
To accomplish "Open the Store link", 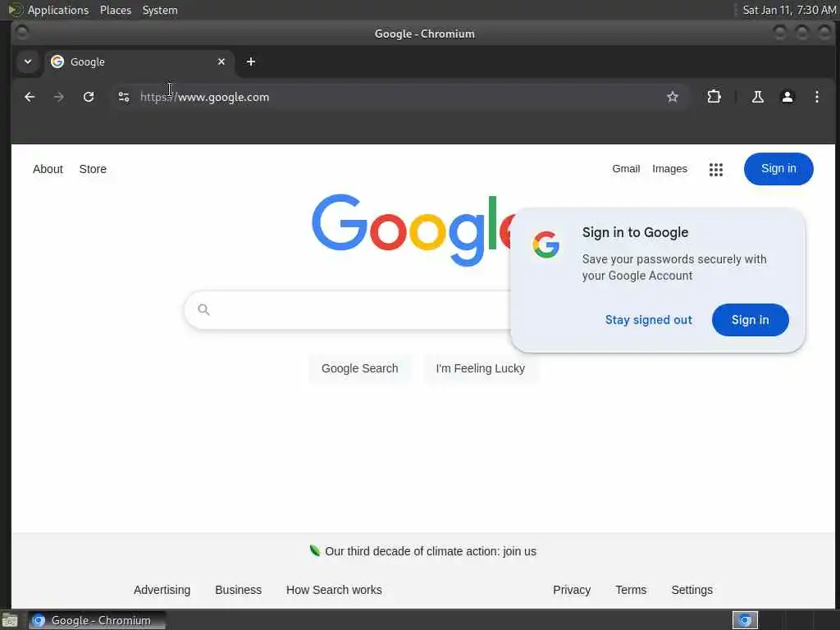I will [x=93, y=169].
